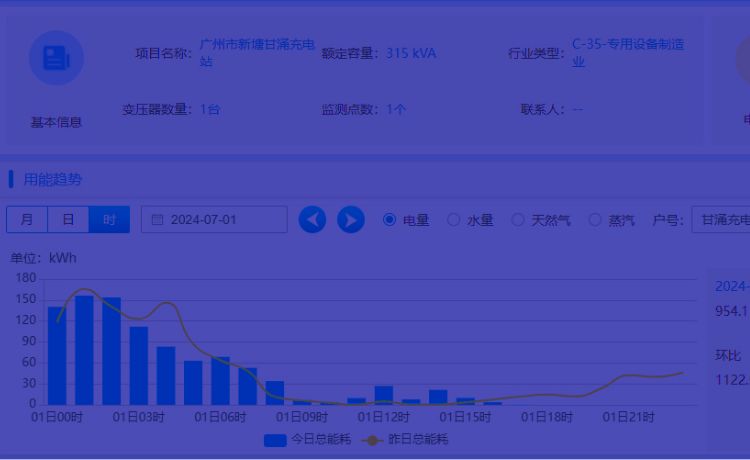Switch to the 月 view tab
Image resolution: width=750 pixels, height=460 pixels.
[27, 219]
